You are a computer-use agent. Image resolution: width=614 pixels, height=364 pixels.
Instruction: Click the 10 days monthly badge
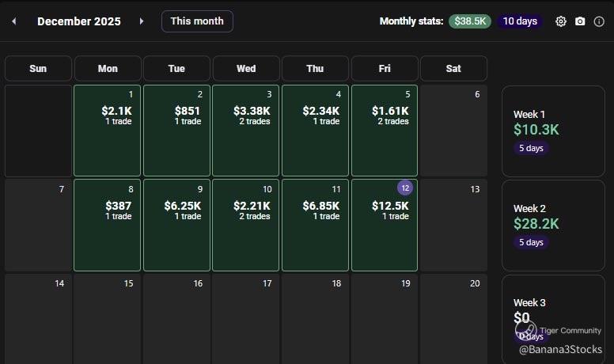(520, 21)
